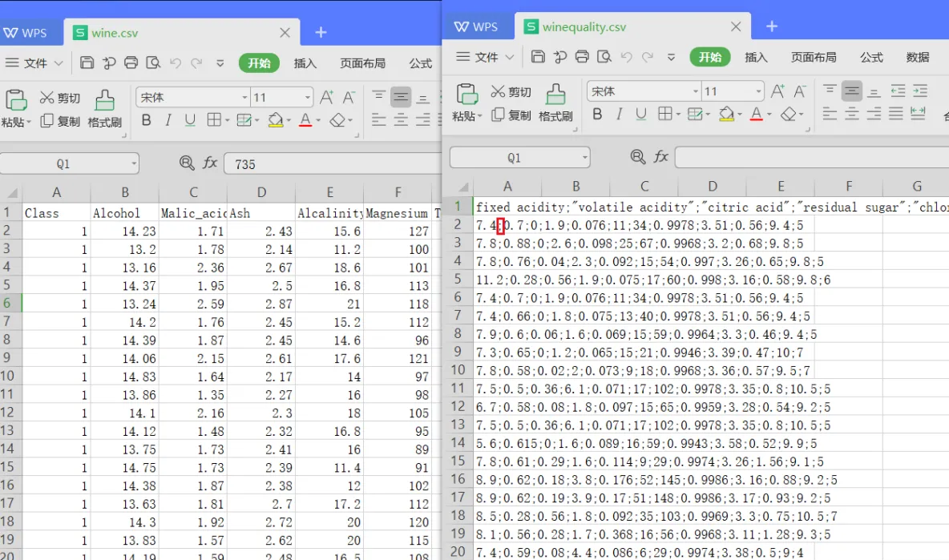Click Magnesium header cell in wine.csv
The width and height of the screenshot is (949, 560).
398,213
